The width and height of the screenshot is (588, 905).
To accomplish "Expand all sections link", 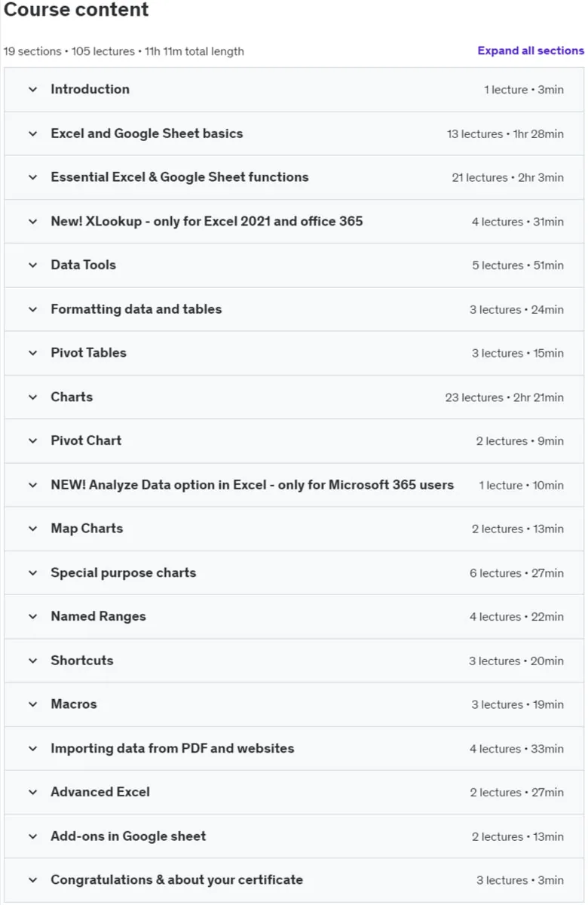I will click(x=531, y=51).
